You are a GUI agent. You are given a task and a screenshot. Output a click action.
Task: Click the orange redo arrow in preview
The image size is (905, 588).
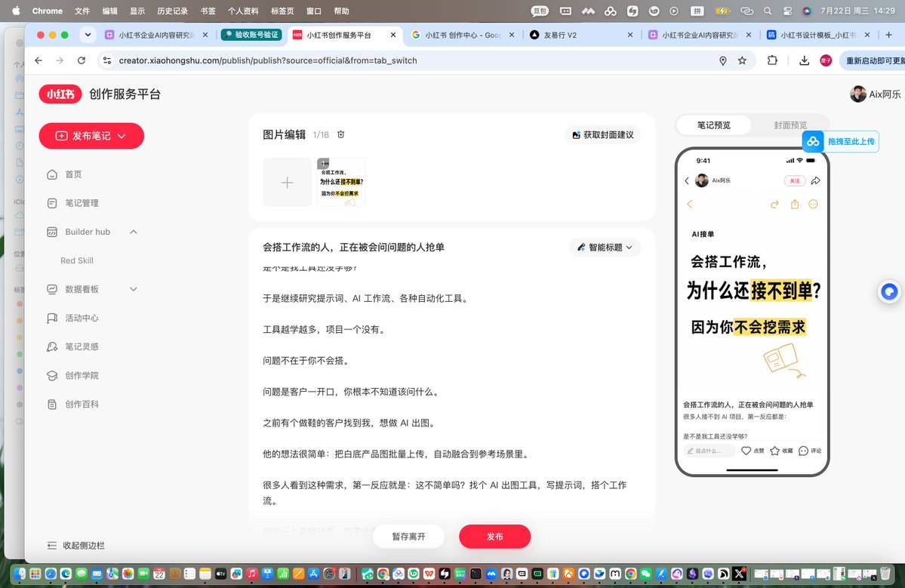coord(774,205)
